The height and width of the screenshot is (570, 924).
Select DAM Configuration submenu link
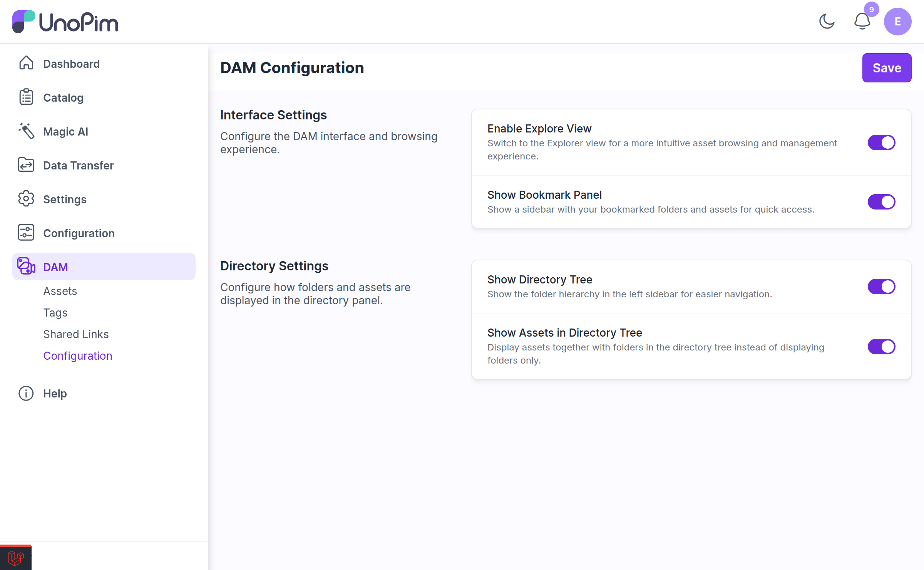click(x=77, y=356)
